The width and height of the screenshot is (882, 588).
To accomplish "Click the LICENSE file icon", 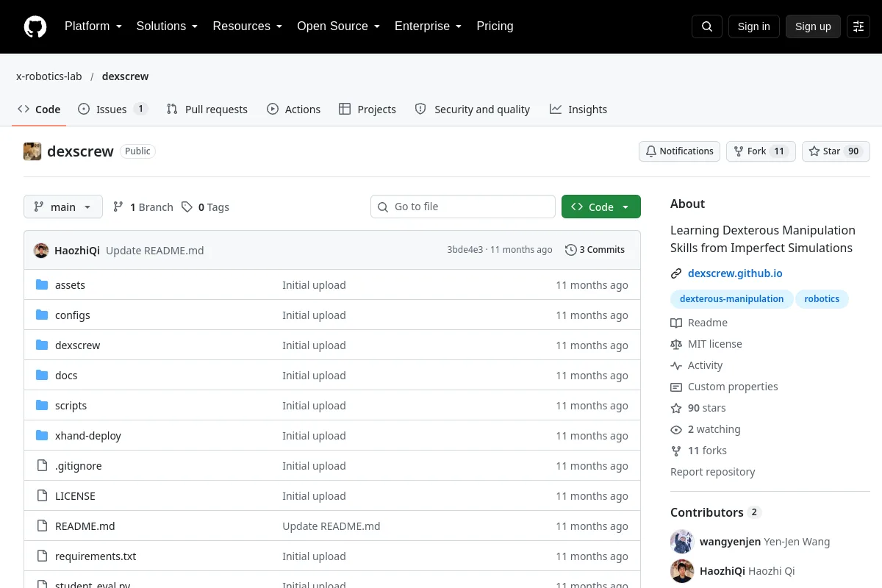I will [x=42, y=496].
